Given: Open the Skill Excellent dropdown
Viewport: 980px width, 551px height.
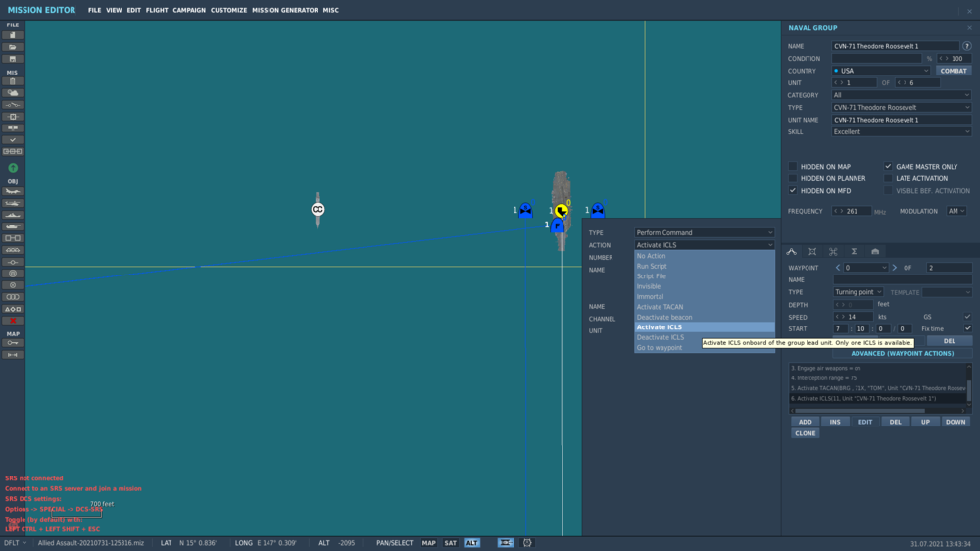Looking at the screenshot, I should [x=901, y=131].
